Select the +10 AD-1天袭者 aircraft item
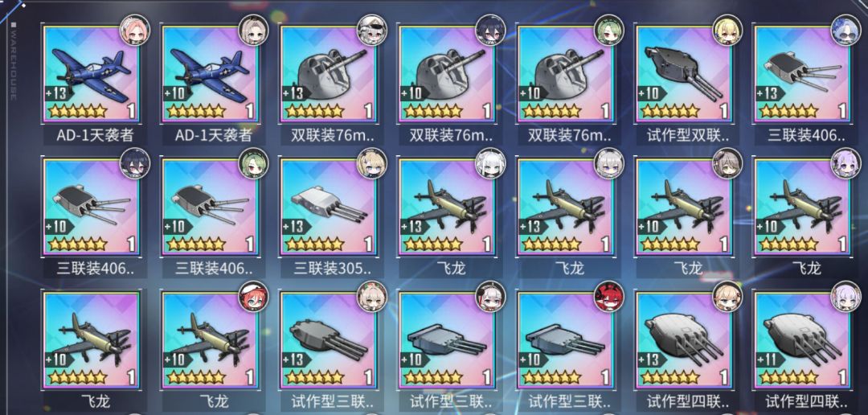868x415 pixels. click(210, 74)
